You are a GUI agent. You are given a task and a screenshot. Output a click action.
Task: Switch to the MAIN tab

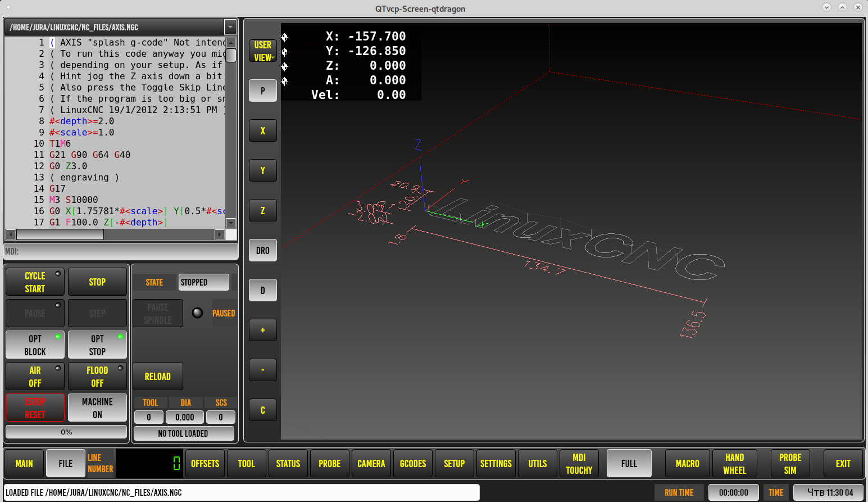(x=24, y=464)
